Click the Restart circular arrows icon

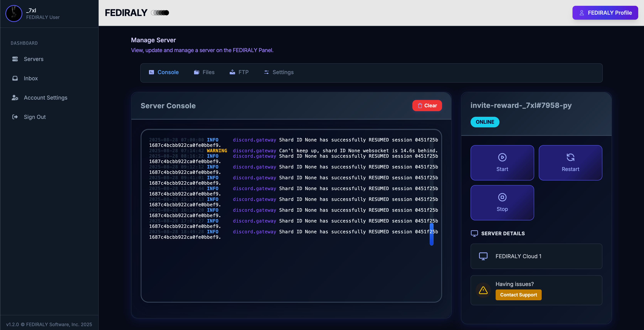[x=571, y=157]
